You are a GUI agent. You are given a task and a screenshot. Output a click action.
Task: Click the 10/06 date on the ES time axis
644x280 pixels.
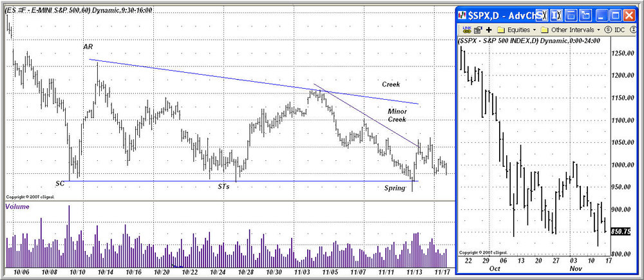tap(21, 272)
